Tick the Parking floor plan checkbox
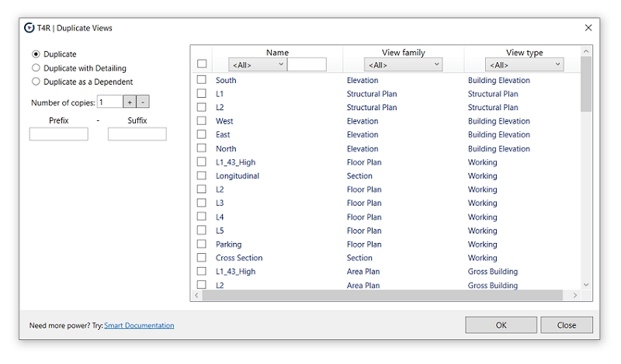 [202, 244]
